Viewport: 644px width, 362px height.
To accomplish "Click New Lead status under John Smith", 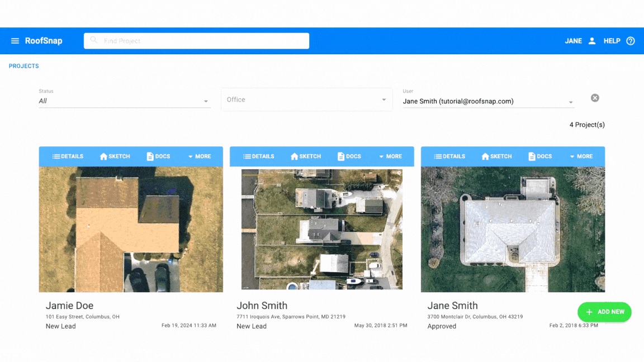I will pos(252,326).
